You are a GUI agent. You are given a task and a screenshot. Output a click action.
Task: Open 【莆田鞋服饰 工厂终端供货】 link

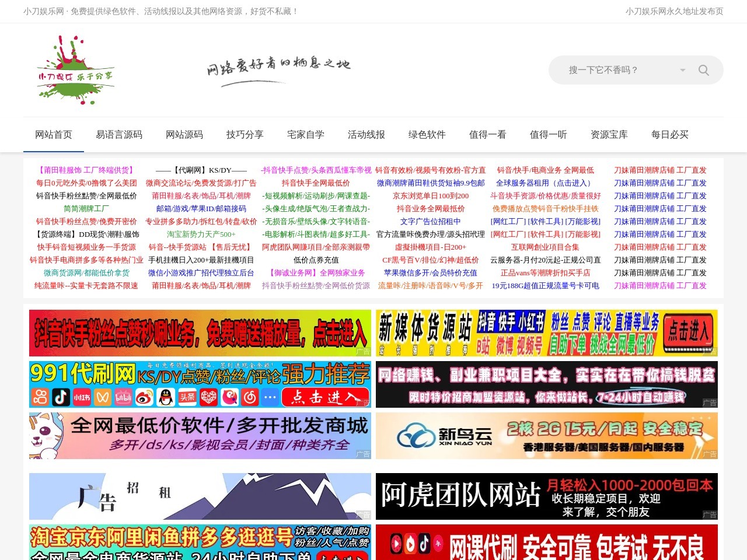[x=86, y=170]
